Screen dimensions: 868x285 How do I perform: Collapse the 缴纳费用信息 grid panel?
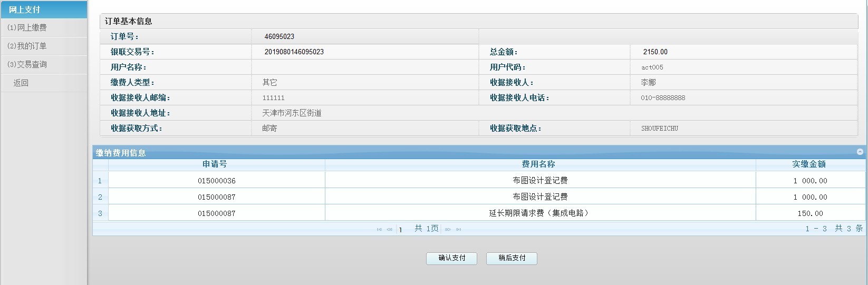tap(860, 152)
